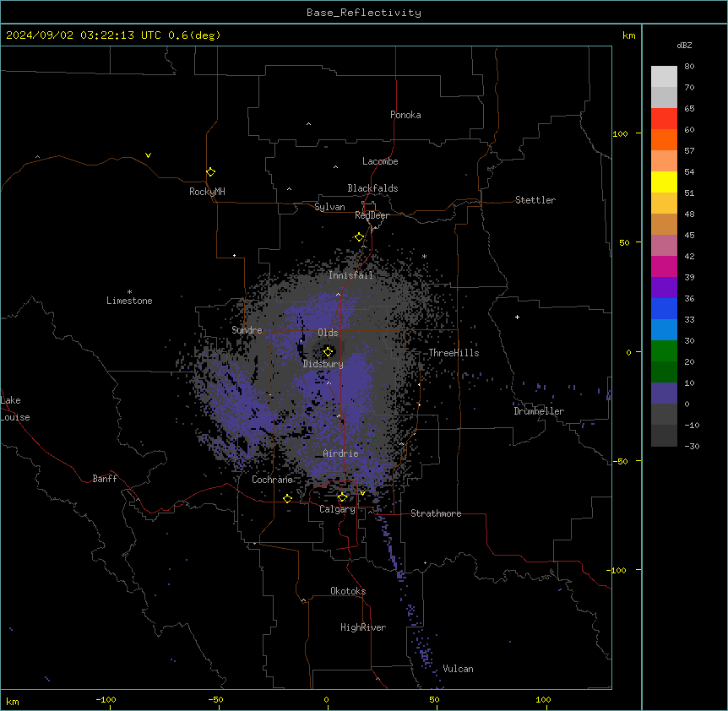Click the Okotoks town label
Image resolution: width=728 pixels, height=711 pixels.
coord(348,591)
